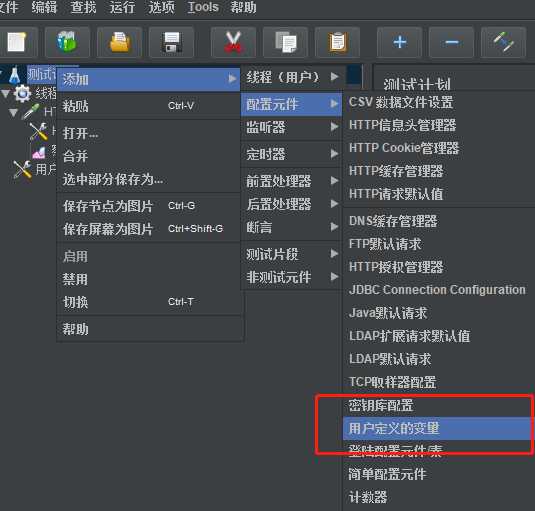The width and height of the screenshot is (535, 511).
Task: Collapse the thread group tree node
Action: [x=5, y=93]
